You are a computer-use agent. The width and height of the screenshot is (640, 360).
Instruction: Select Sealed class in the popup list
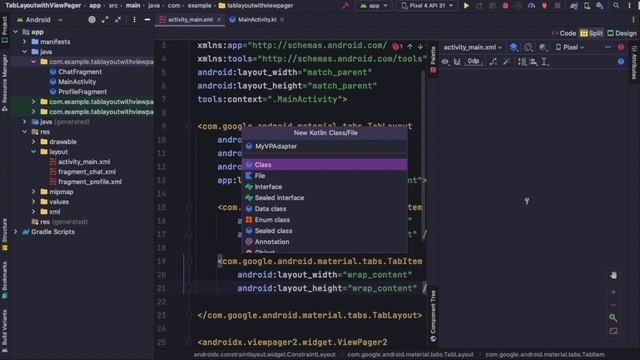pyautogui.click(x=325, y=231)
